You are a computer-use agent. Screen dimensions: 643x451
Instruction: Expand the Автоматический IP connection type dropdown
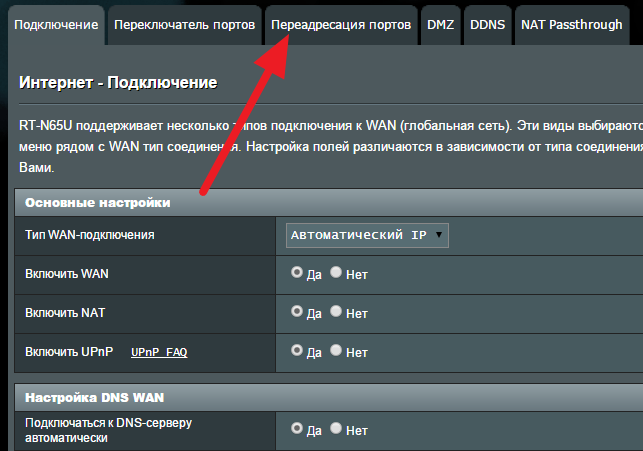pyautogui.click(x=367, y=235)
